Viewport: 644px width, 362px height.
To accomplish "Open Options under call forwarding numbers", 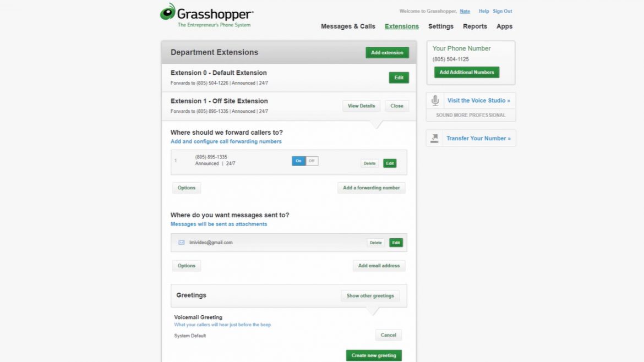I will pos(186,188).
